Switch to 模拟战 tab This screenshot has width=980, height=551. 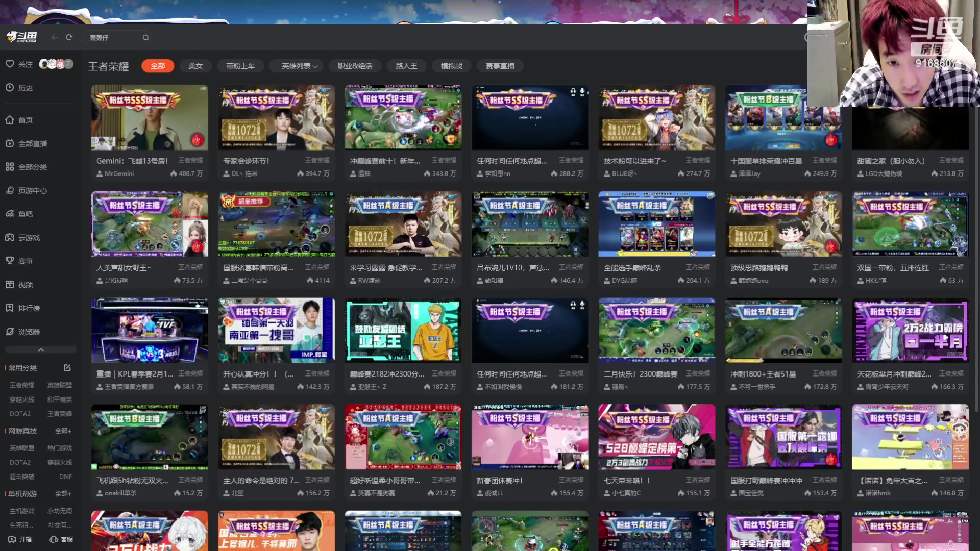coord(451,66)
